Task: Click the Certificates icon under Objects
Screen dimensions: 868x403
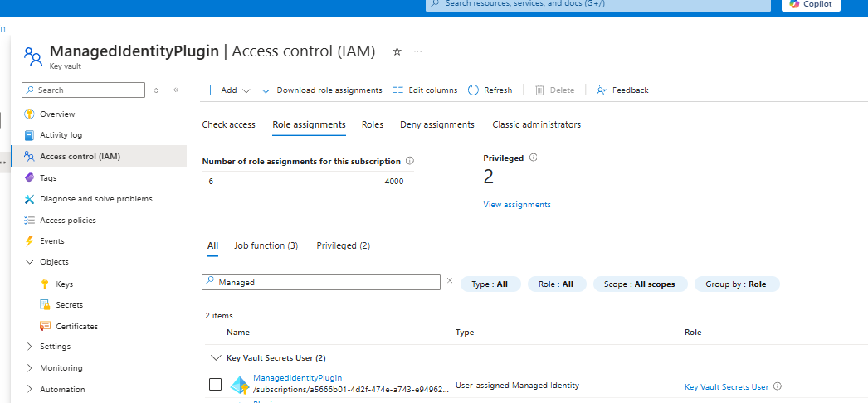Action: point(46,326)
